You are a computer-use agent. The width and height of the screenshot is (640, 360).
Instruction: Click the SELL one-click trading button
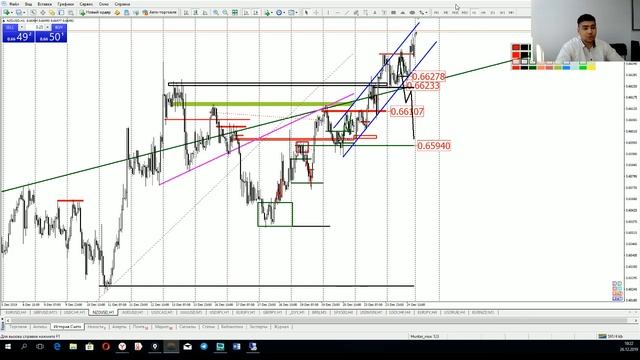pyautogui.click(x=18, y=33)
